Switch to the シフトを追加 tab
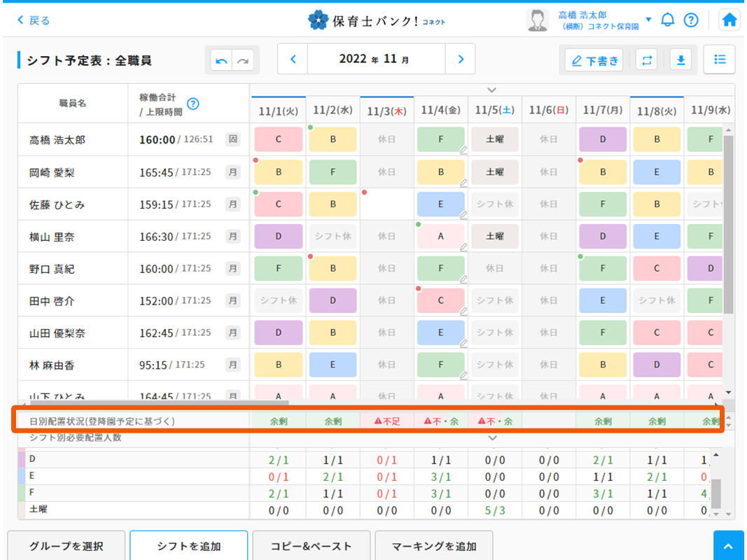 [188, 545]
